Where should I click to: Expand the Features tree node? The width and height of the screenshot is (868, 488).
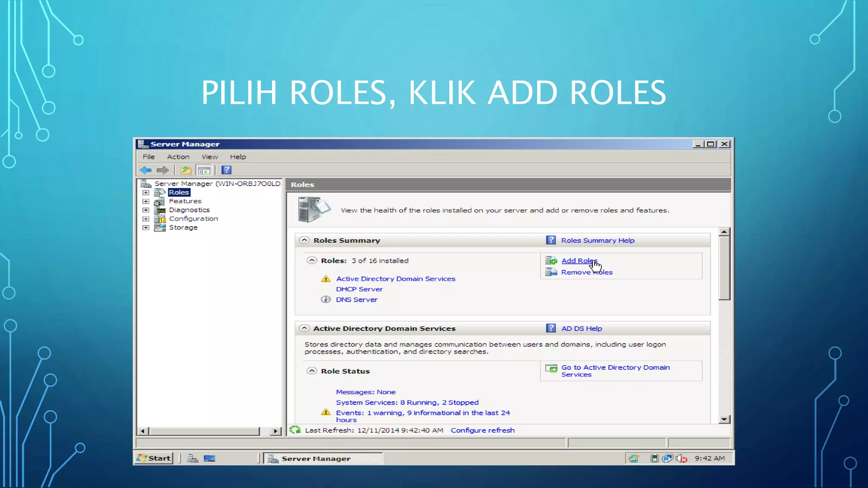[x=146, y=201]
